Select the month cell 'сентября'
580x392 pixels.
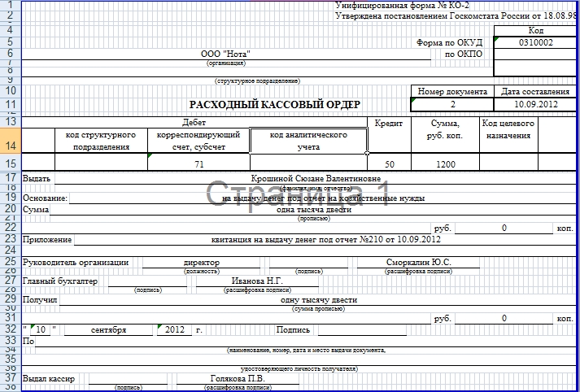point(108,330)
